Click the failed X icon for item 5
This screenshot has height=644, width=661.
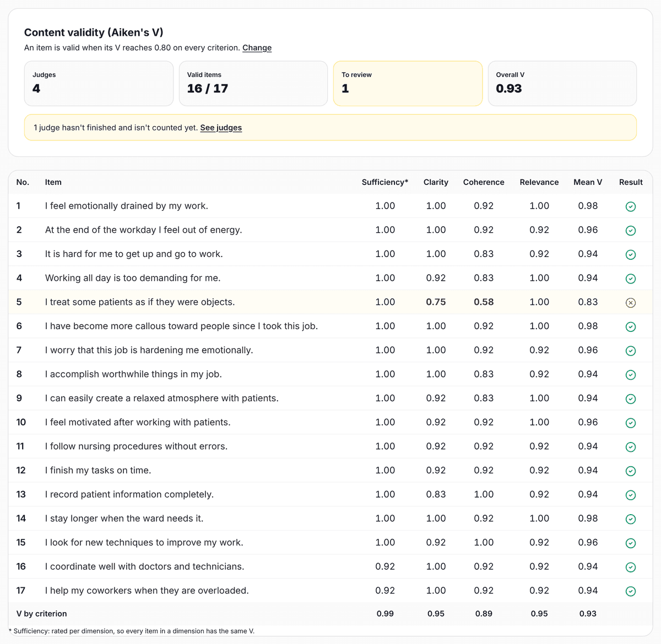[631, 303]
